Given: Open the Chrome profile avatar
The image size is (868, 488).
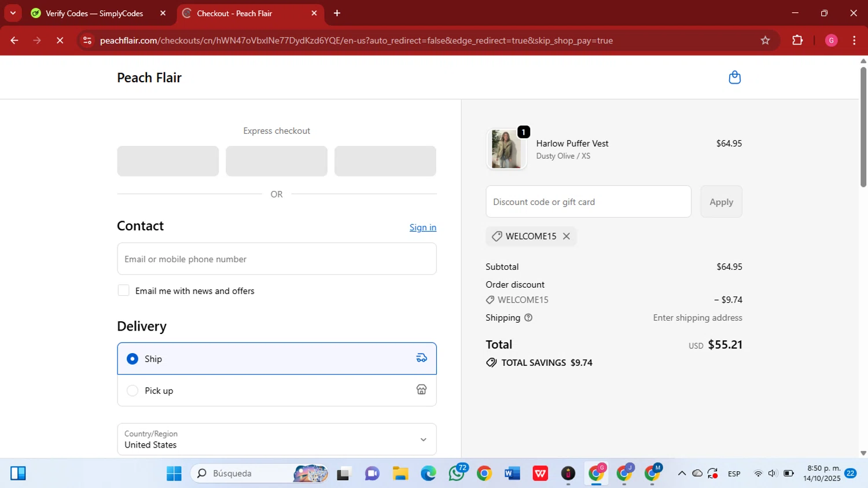Looking at the screenshot, I should coord(831,41).
